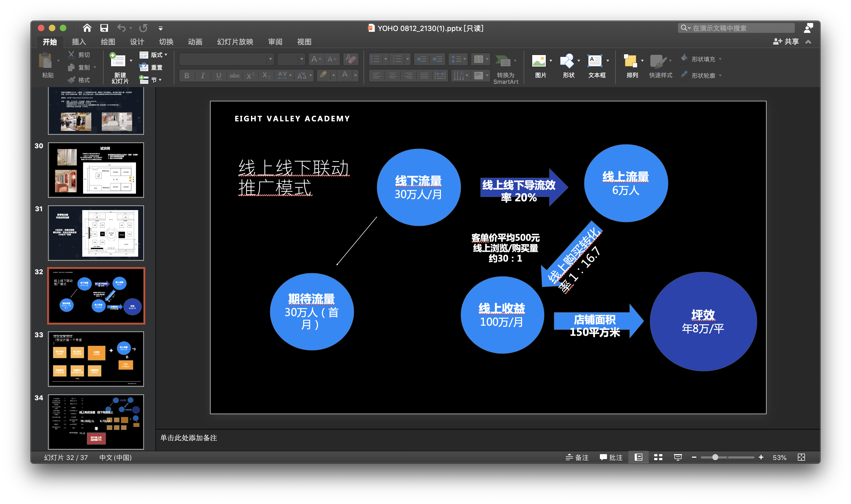This screenshot has width=851, height=504.
Task: Click 转换为 SmartArt icon
Action: (x=503, y=61)
